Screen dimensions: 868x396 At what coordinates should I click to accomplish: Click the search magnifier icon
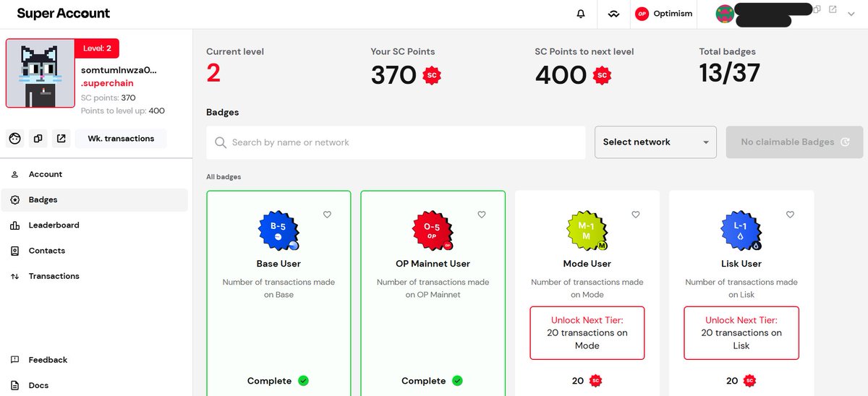(x=221, y=142)
